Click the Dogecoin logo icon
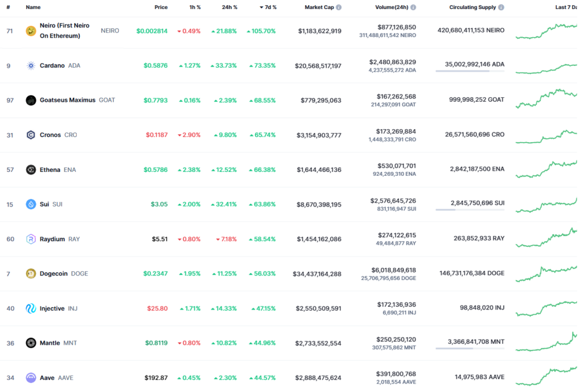 point(31,274)
